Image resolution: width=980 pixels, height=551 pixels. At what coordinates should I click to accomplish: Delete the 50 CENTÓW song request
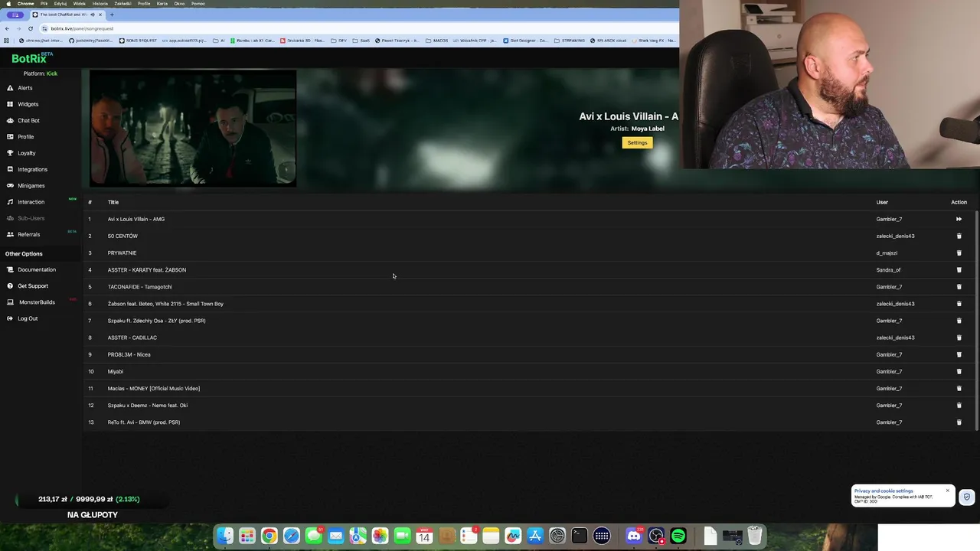[x=959, y=236]
